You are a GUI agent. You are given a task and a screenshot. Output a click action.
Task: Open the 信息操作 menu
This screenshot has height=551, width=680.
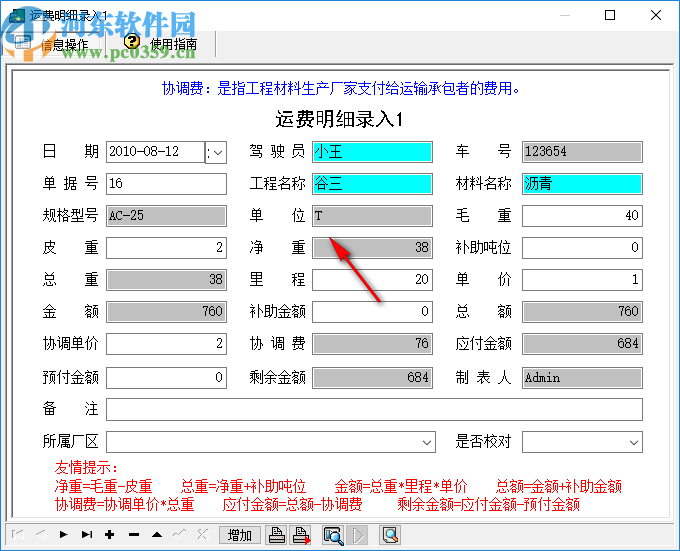52,44
